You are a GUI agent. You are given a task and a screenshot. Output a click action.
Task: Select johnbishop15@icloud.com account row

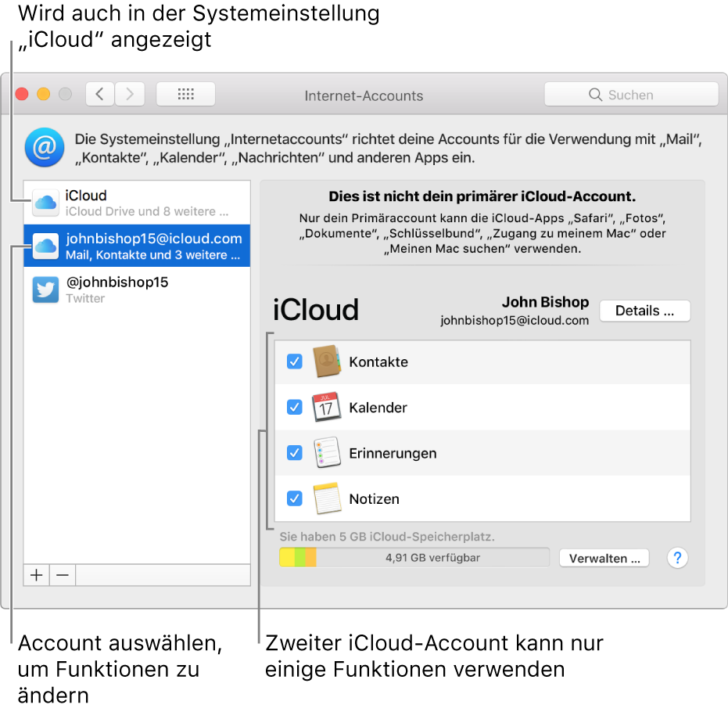click(x=137, y=246)
